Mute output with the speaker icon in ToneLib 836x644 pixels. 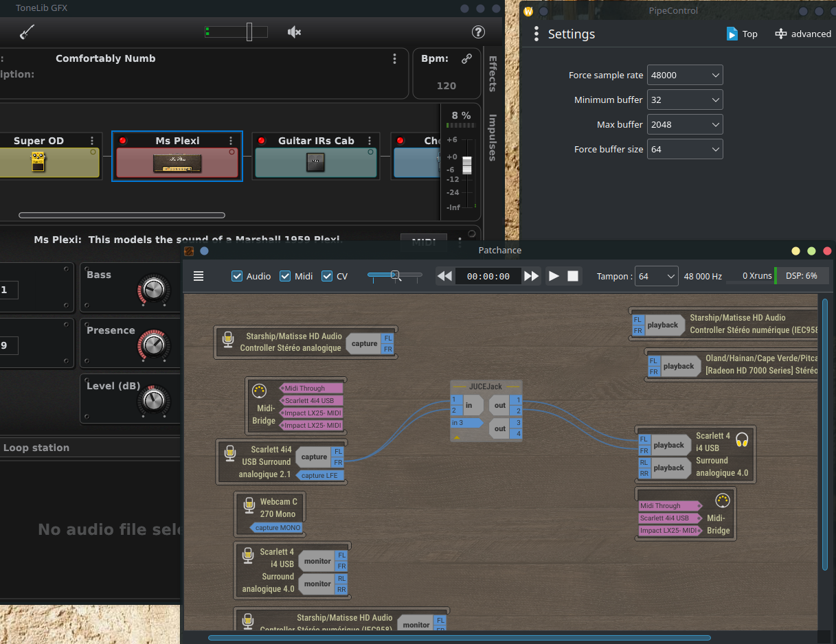click(295, 32)
